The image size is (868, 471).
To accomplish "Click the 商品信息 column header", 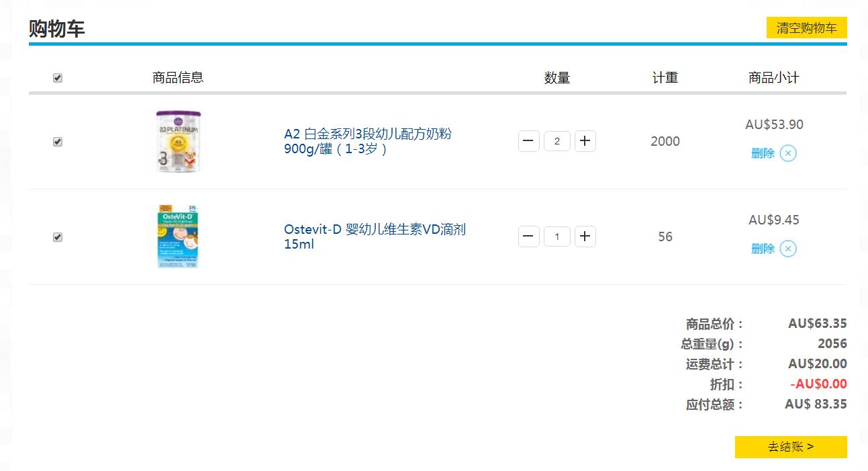I will [x=178, y=77].
